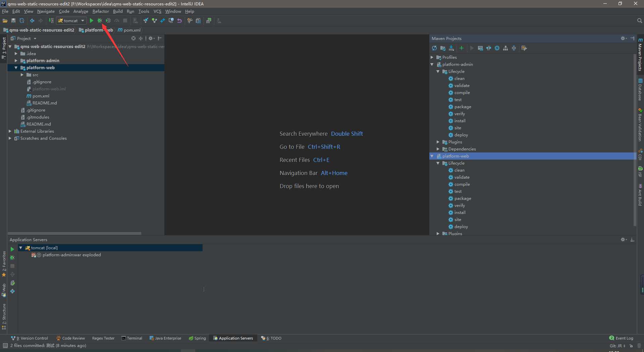Open the Refactor menu
Viewport: 644px width, 352px height.
[101, 11]
